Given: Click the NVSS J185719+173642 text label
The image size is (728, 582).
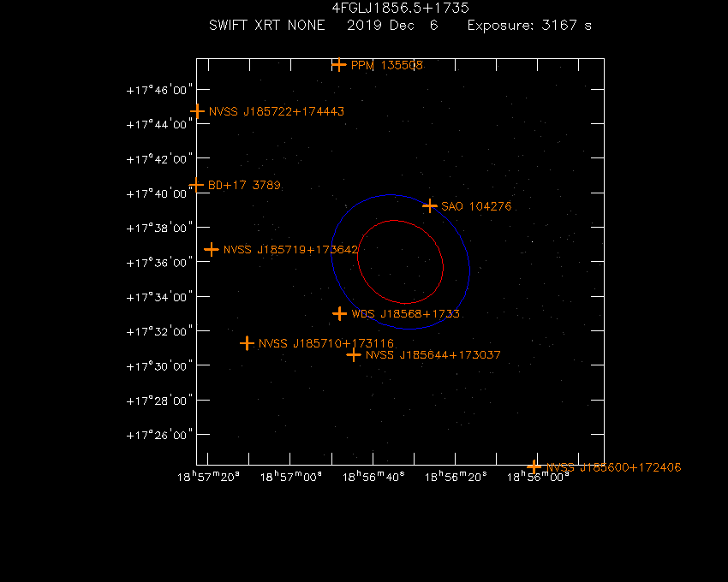Looking at the screenshot, I should (290, 250).
